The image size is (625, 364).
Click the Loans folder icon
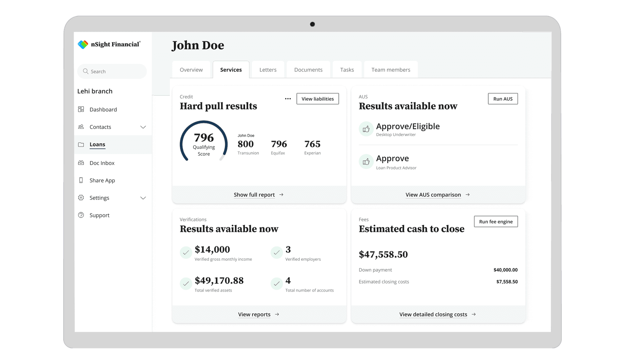point(81,144)
